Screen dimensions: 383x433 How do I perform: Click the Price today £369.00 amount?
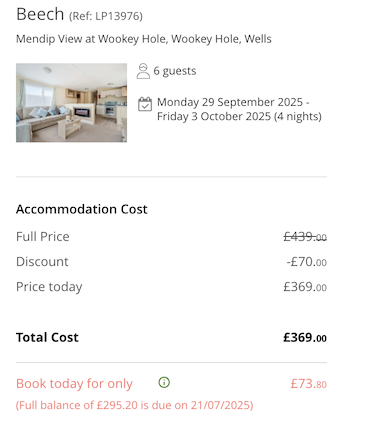coord(305,287)
